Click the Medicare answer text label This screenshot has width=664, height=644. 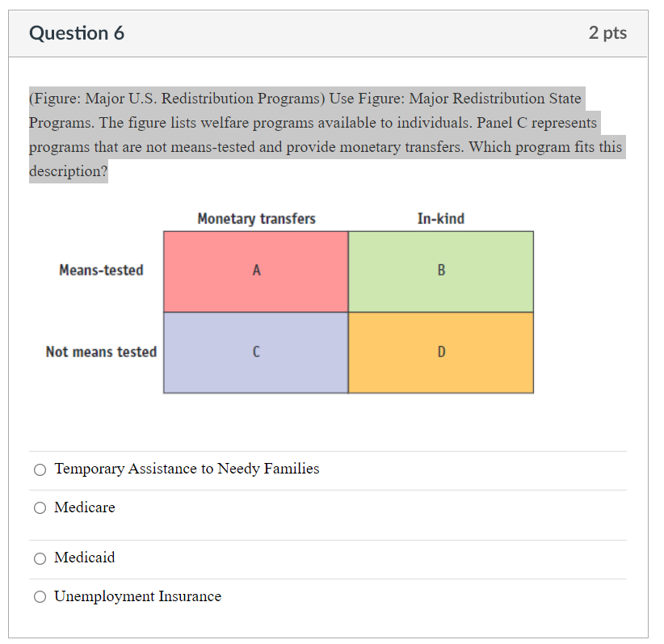pos(84,507)
